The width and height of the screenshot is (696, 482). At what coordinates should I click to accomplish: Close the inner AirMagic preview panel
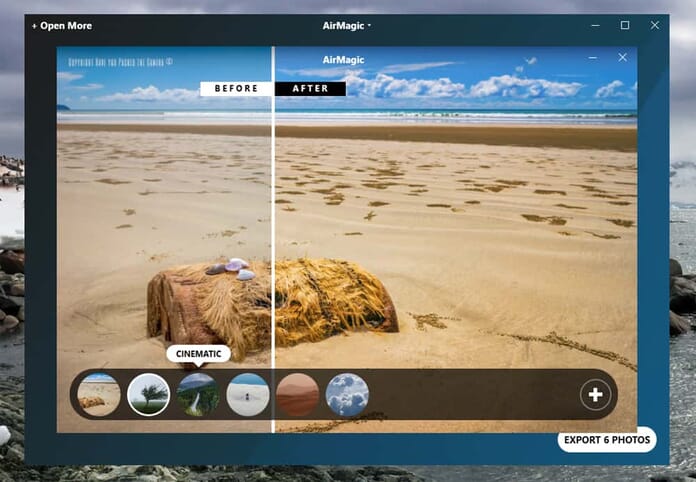click(623, 57)
